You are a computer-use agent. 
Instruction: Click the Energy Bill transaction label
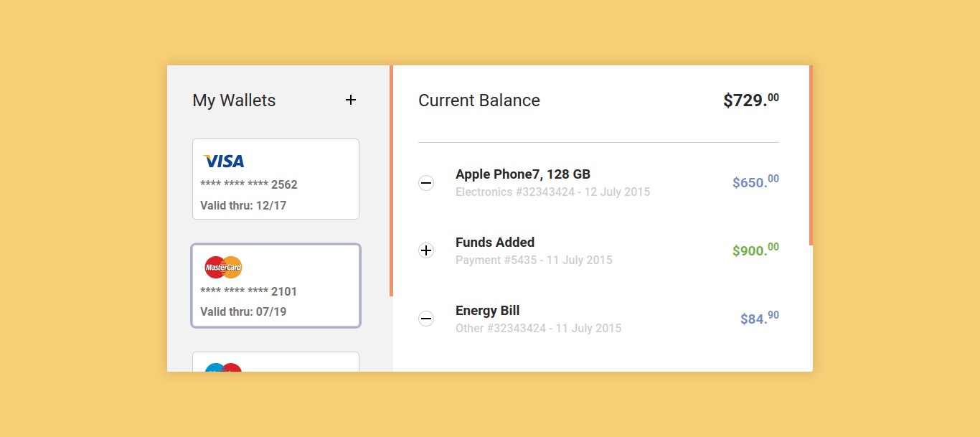click(x=488, y=310)
